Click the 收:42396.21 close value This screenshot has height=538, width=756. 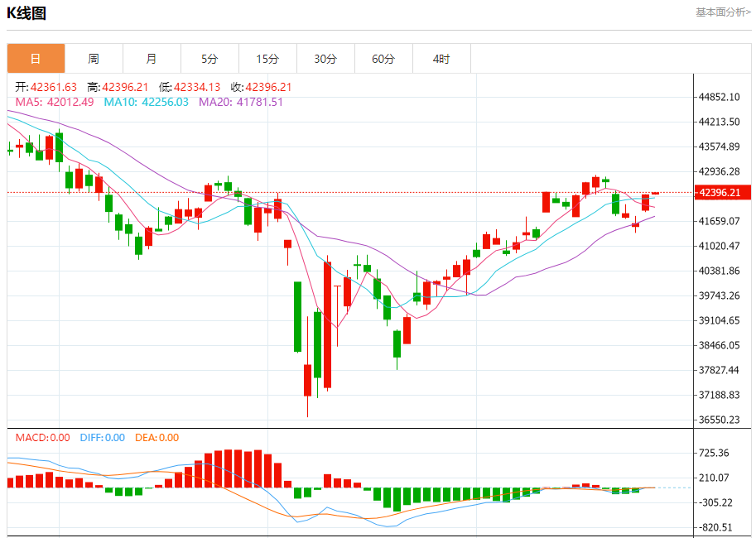coord(261,87)
